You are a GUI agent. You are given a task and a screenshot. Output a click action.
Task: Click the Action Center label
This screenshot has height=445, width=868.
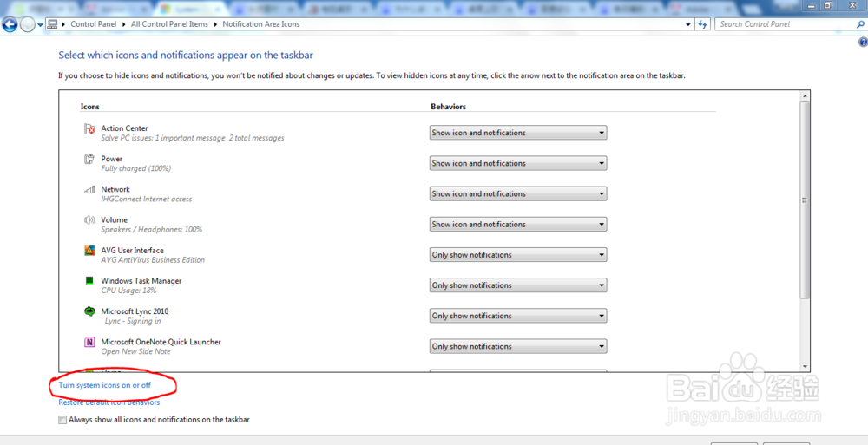pyautogui.click(x=124, y=128)
